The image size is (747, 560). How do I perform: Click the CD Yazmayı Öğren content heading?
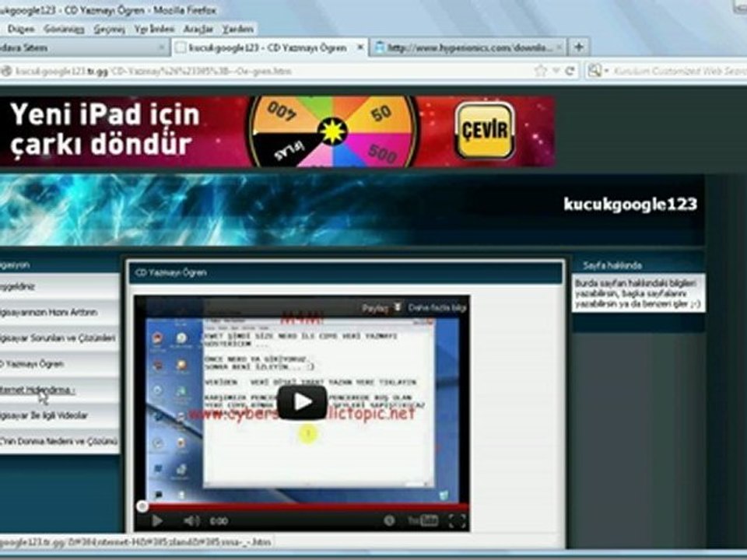click(x=170, y=273)
